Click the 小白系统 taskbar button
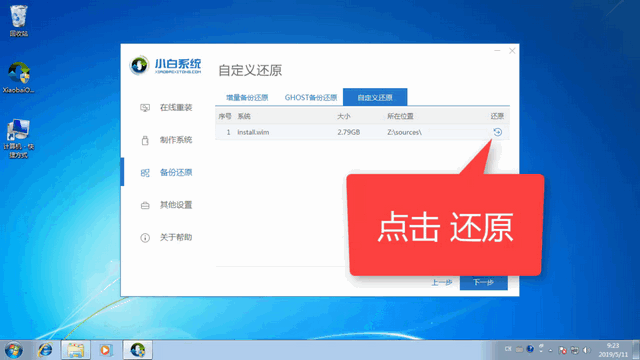The width and height of the screenshot is (640, 360). [x=138, y=350]
